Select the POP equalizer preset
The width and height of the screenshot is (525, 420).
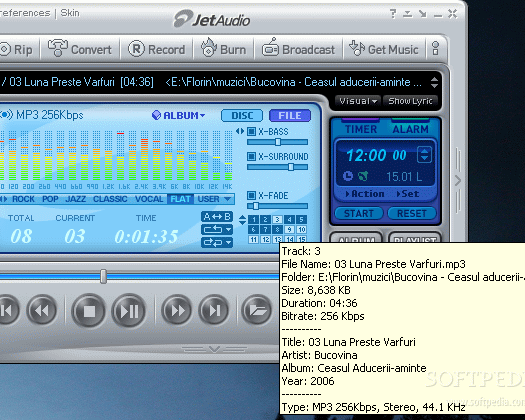tap(50, 199)
